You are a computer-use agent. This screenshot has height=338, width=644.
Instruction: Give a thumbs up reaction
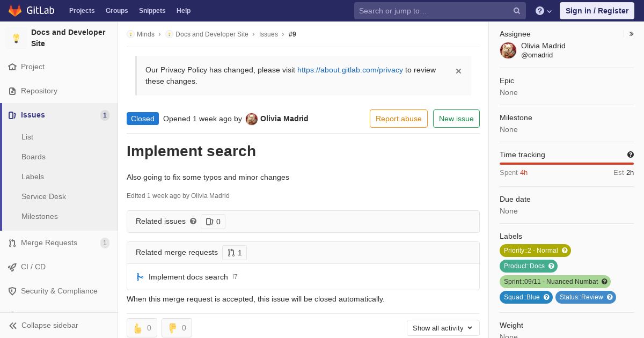[142, 328]
